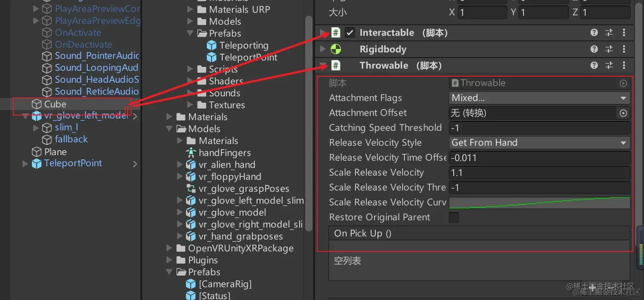Screen dimensions: 644x300
Task: Click the Scale X value field
Action: pyautogui.click(x=483, y=13)
